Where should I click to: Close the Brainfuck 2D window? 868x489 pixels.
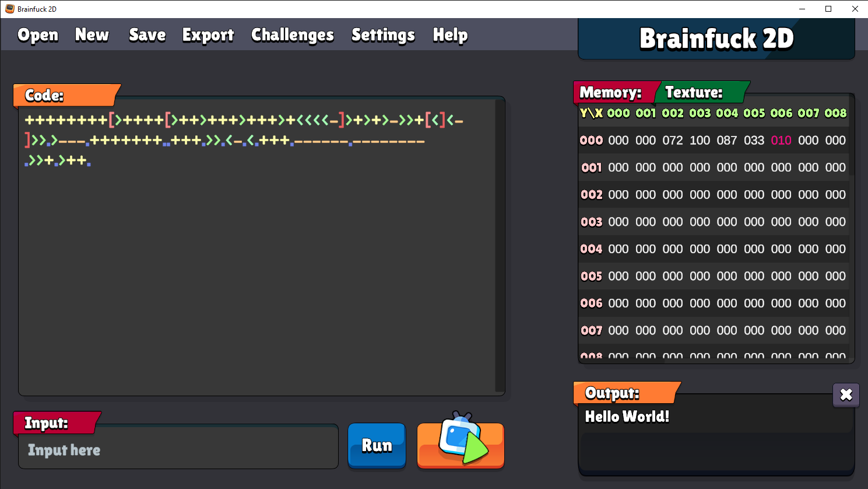click(855, 9)
